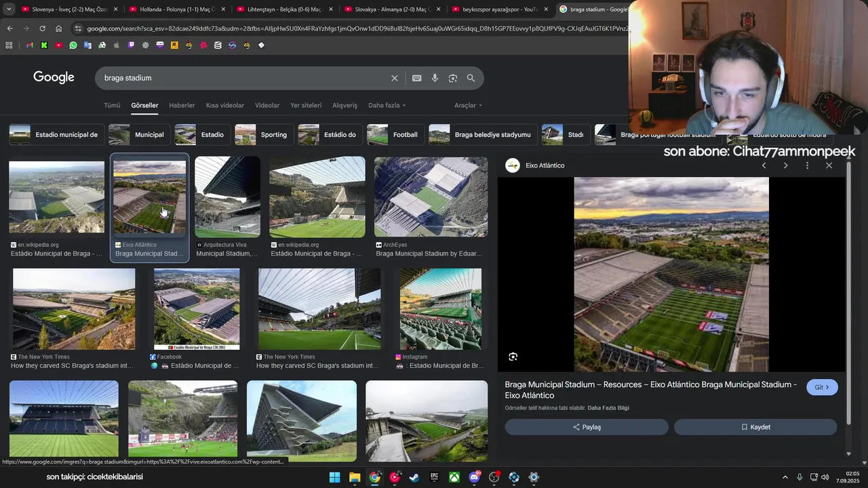The width and height of the screenshot is (868, 488).
Task: Open the WhatsApp bookmark icon
Action: pyautogui.click(x=73, y=45)
